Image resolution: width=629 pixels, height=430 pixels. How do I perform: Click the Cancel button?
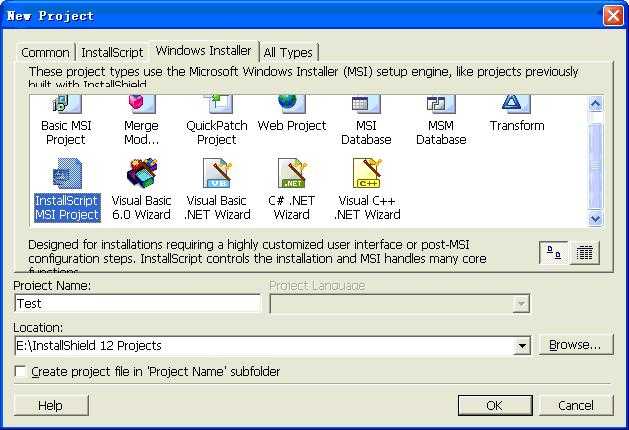tap(576, 406)
